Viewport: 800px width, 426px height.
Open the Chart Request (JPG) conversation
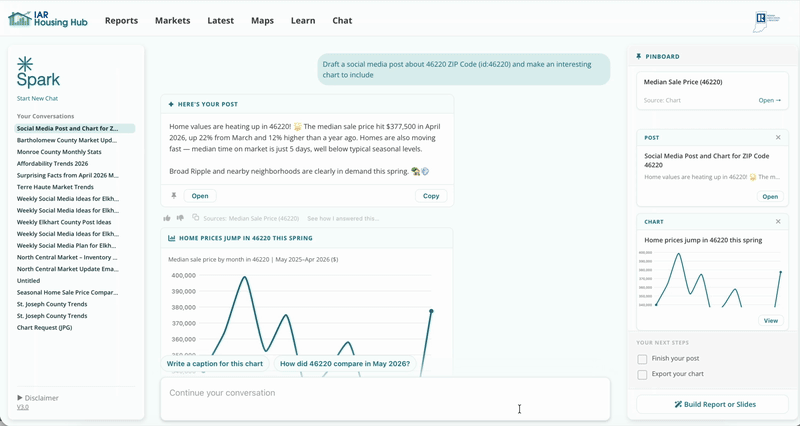pos(44,328)
